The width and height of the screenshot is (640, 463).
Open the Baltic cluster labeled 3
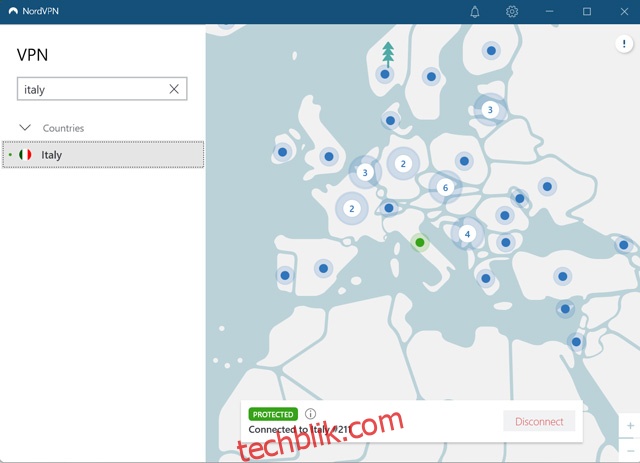[x=490, y=109]
